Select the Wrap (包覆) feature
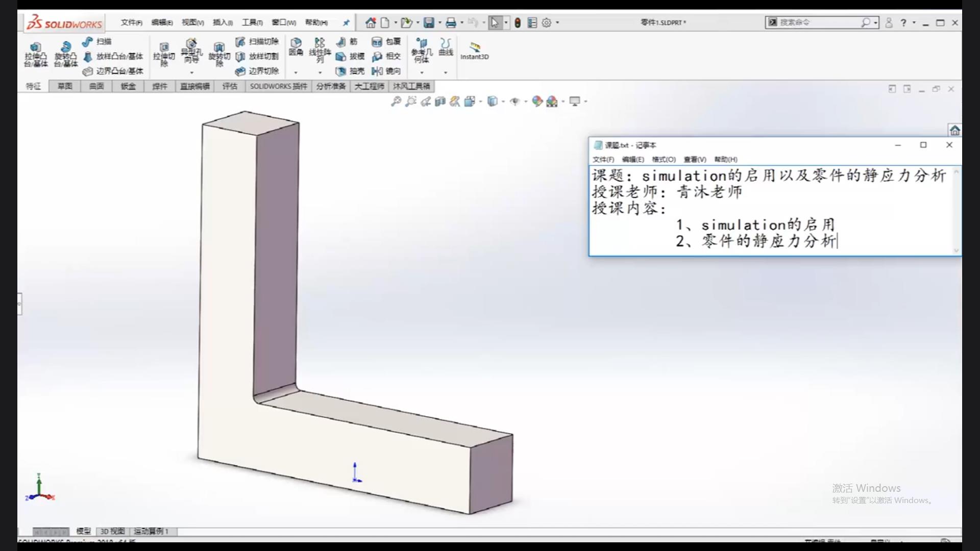This screenshot has height=551, width=980. point(386,41)
